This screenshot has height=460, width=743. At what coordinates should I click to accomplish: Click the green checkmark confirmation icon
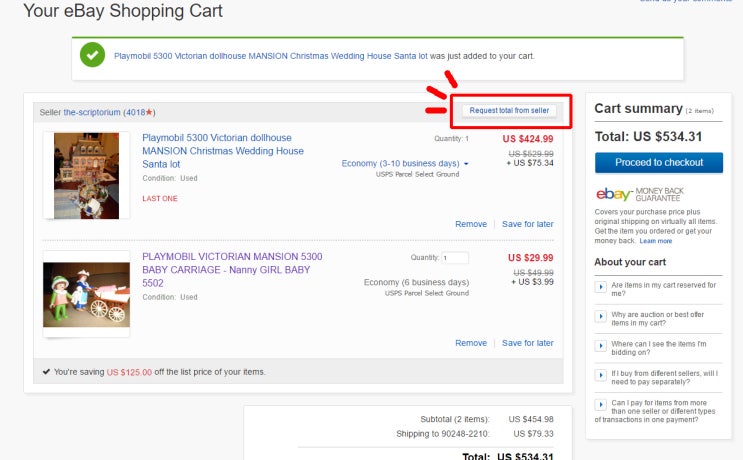(x=93, y=56)
